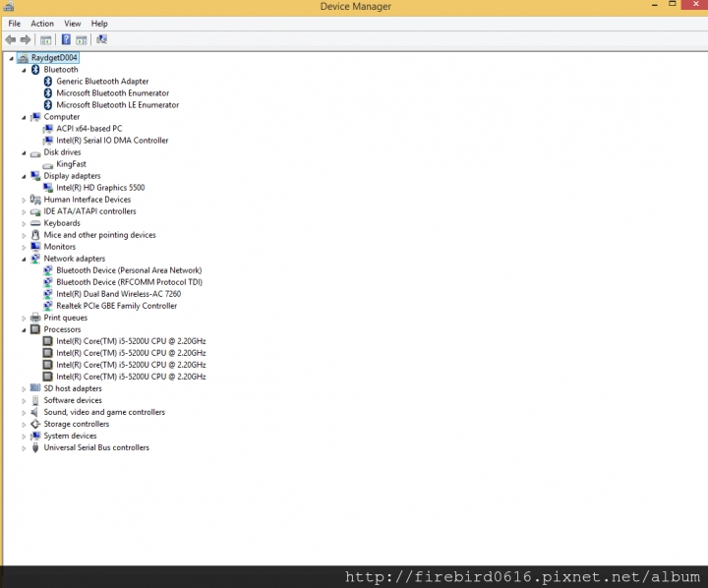This screenshot has height=588, width=708.
Task: Click the Monitors category icon
Action: (35, 247)
